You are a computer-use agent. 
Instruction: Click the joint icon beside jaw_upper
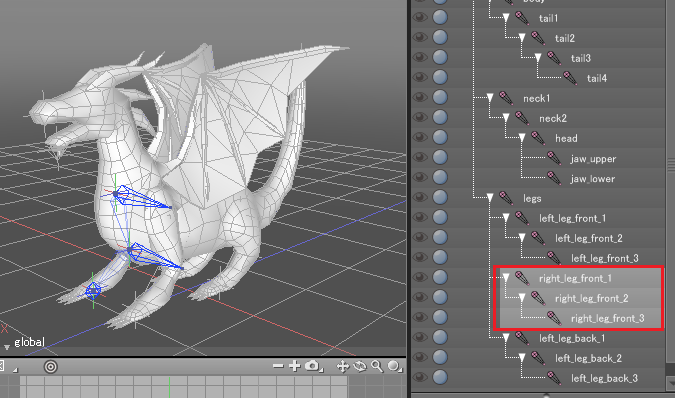pyautogui.click(x=554, y=158)
